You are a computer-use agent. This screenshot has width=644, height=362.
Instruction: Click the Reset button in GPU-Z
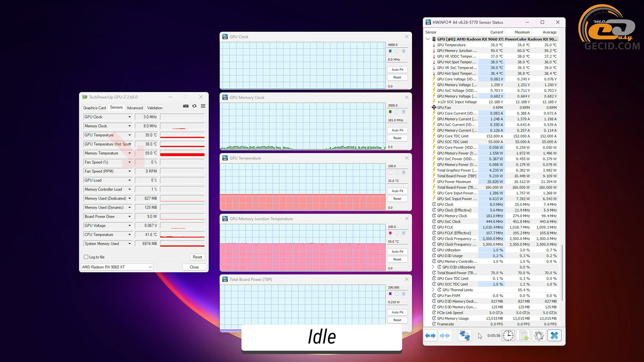click(x=197, y=257)
